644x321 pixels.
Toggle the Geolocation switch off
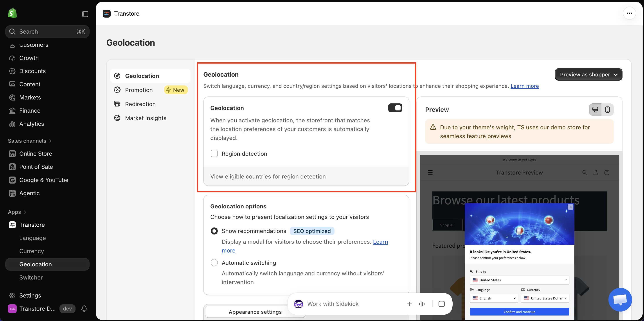coord(395,108)
